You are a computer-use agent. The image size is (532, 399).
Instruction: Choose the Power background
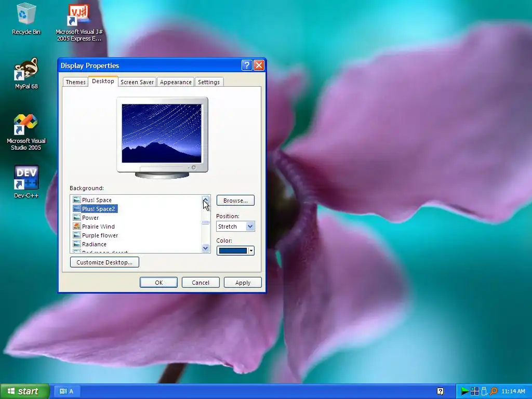point(90,218)
